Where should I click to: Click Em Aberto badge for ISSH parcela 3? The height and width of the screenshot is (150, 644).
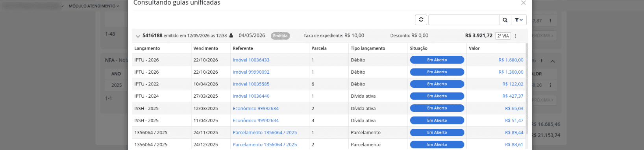point(437,120)
